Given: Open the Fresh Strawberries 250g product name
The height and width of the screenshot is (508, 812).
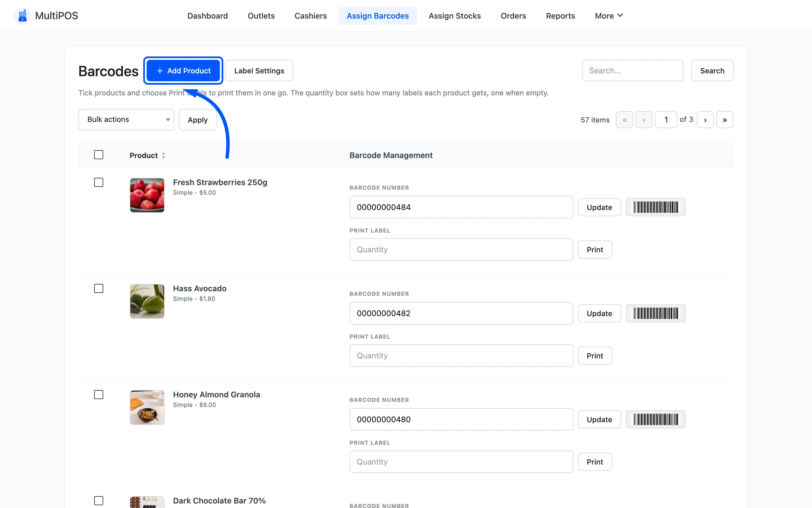Looking at the screenshot, I should pyautogui.click(x=220, y=182).
